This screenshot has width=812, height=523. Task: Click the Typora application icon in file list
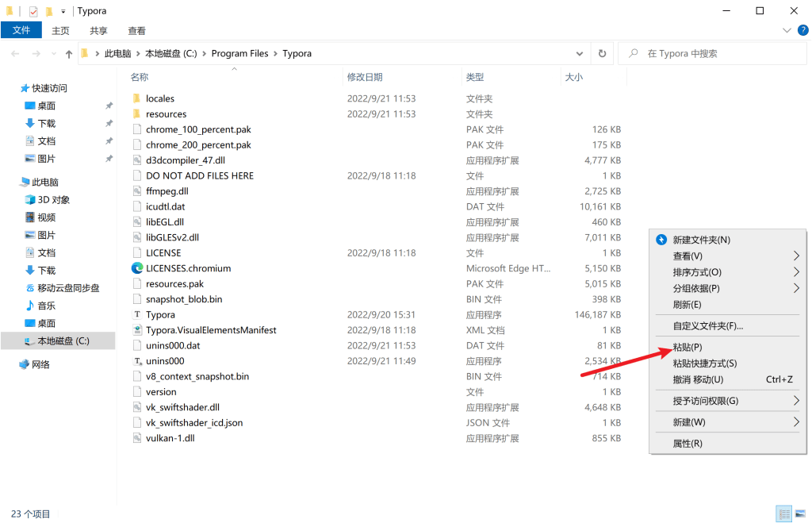[x=137, y=315]
